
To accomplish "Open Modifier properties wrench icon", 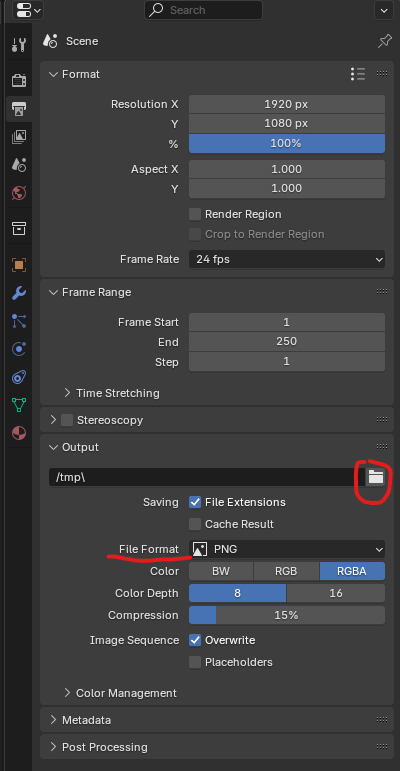I will point(19,294).
